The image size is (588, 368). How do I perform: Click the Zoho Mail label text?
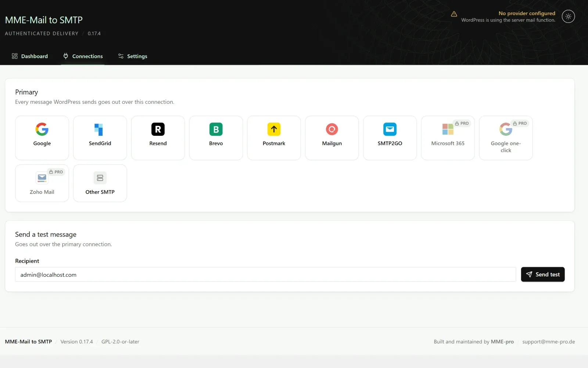pos(42,192)
